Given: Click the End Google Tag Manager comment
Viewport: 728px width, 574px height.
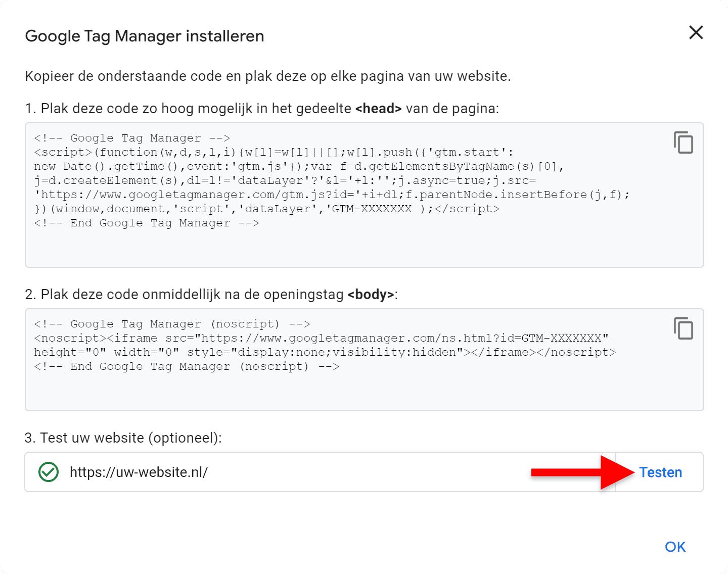Looking at the screenshot, I should [147, 223].
